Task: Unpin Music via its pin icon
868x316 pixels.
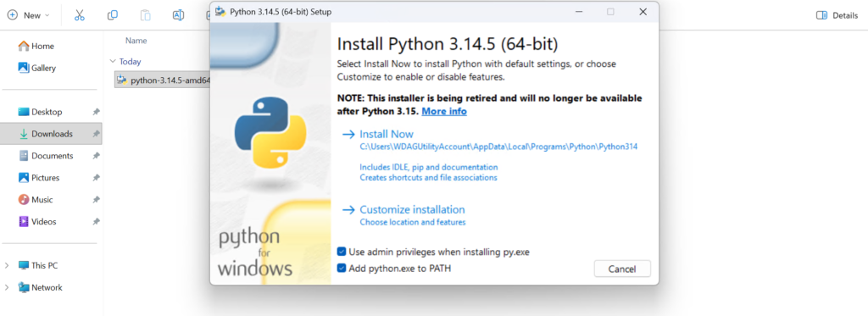Action: [x=96, y=200]
